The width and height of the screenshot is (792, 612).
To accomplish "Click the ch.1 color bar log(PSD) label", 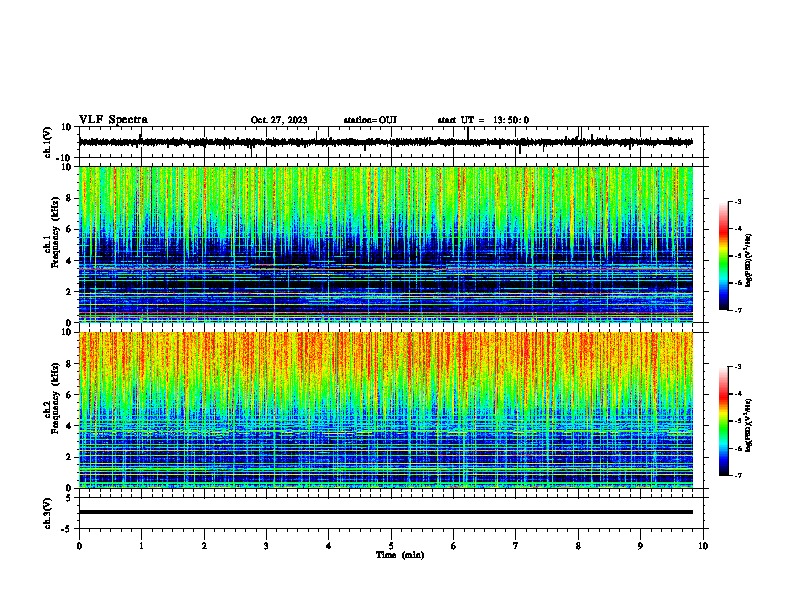I will (x=749, y=260).
